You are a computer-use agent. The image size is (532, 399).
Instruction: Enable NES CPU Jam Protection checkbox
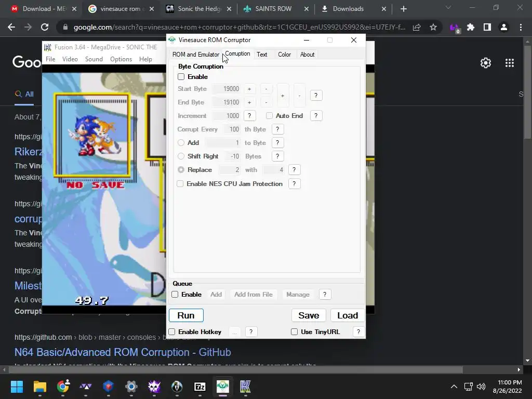(180, 183)
